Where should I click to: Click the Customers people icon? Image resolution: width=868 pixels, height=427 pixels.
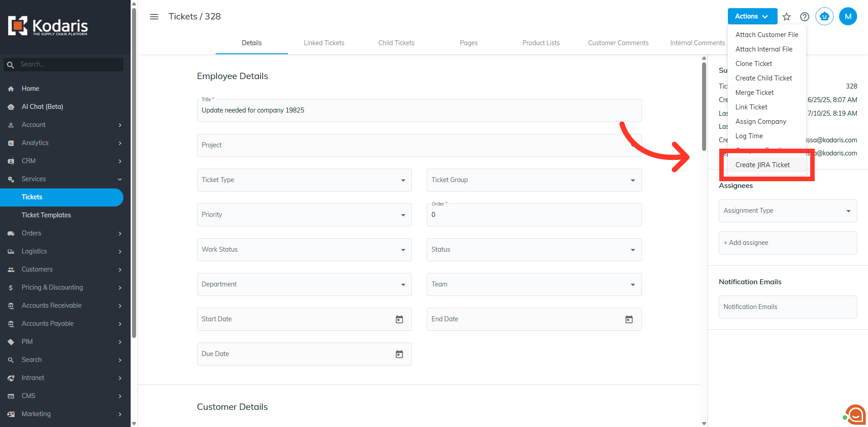(x=11, y=270)
